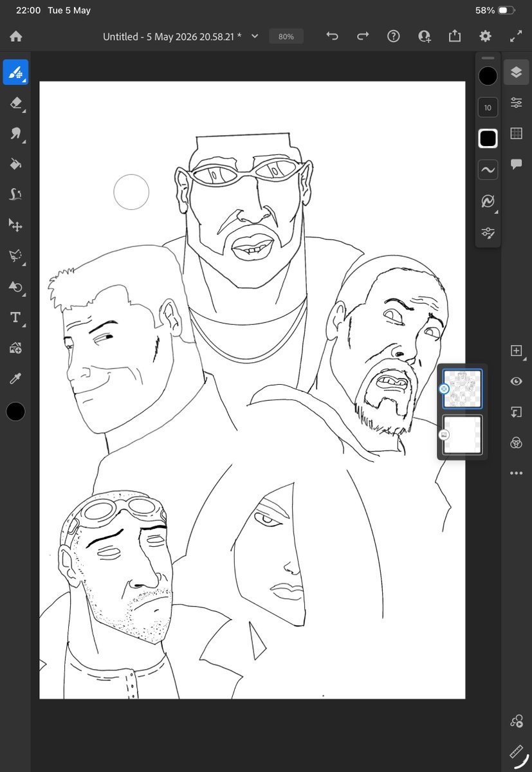Open the Help menu
This screenshot has height=772, width=532.
pyautogui.click(x=394, y=37)
